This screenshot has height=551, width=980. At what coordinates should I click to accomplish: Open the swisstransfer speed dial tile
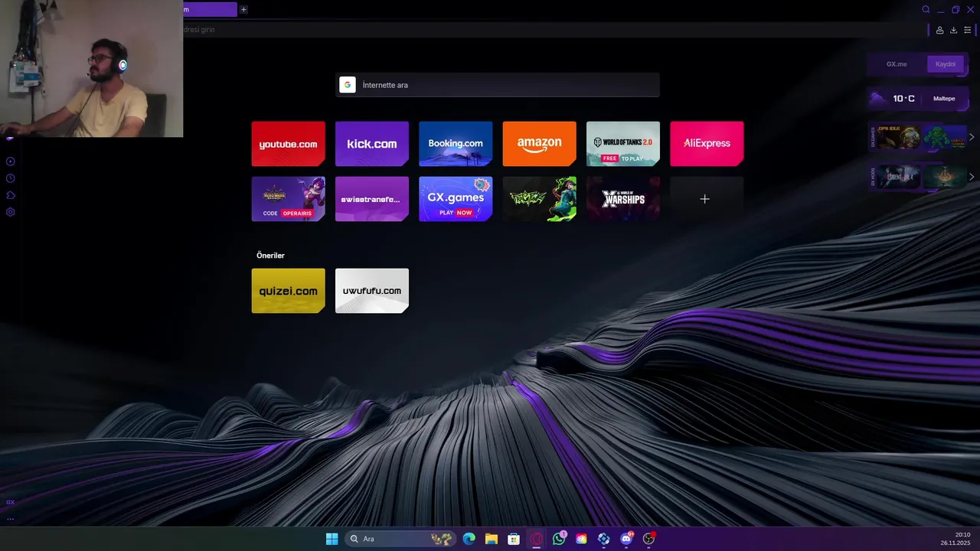coord(372,199)
